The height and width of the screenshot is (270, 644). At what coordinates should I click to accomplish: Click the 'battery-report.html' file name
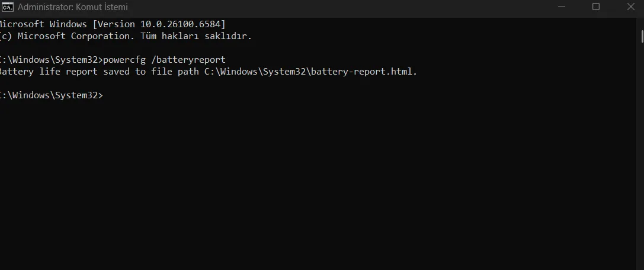click(x=361, y=72)
